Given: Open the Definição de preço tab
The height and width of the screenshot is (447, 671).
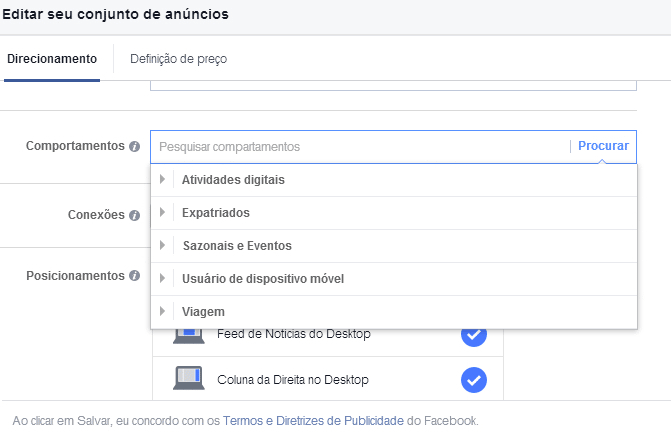Looking at the screenshot, I should tap(178, 59).
